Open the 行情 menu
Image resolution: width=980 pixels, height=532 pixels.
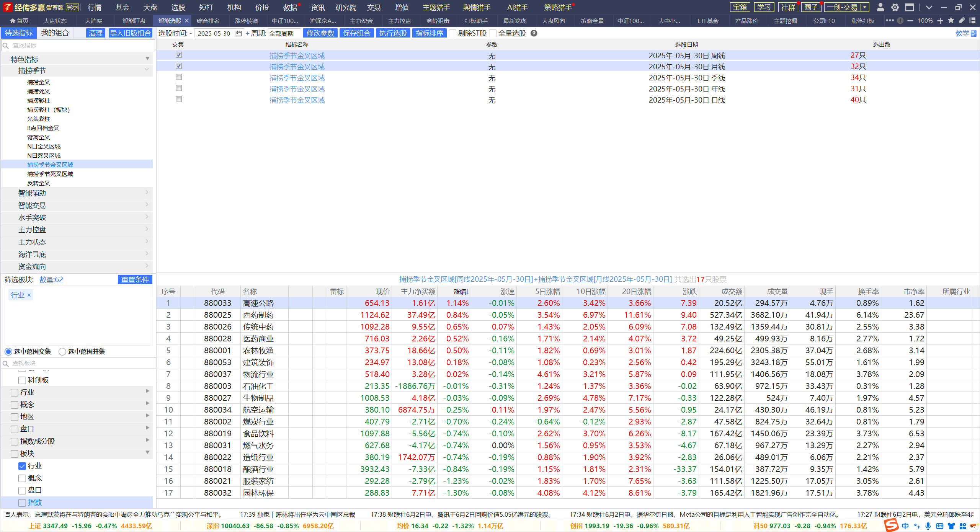tap(95, 7)
